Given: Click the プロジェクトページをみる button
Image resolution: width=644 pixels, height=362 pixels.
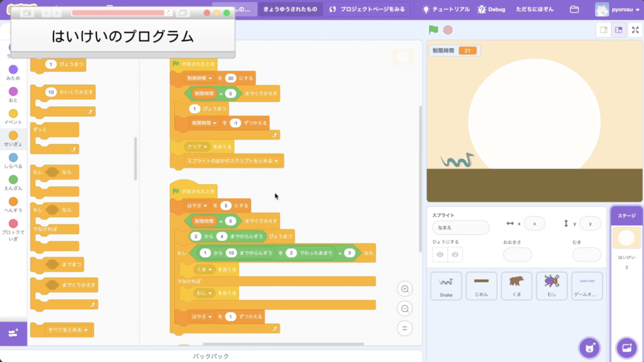Looking at the screenshot, I should [x=367, y=9].
